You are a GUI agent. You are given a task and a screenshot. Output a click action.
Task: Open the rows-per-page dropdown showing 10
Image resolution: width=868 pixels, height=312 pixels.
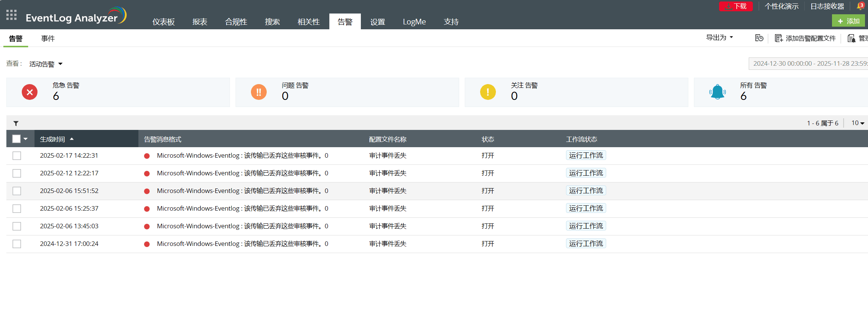(x=857, y=123)
